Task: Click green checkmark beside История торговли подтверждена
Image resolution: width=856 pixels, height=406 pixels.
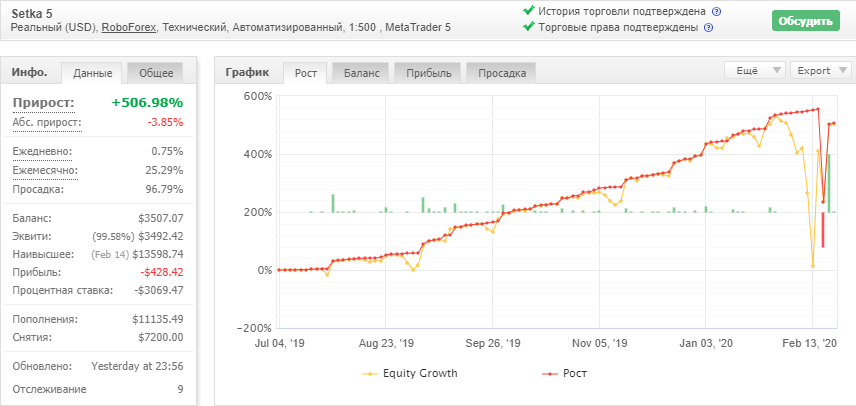Action: point(528,10)
